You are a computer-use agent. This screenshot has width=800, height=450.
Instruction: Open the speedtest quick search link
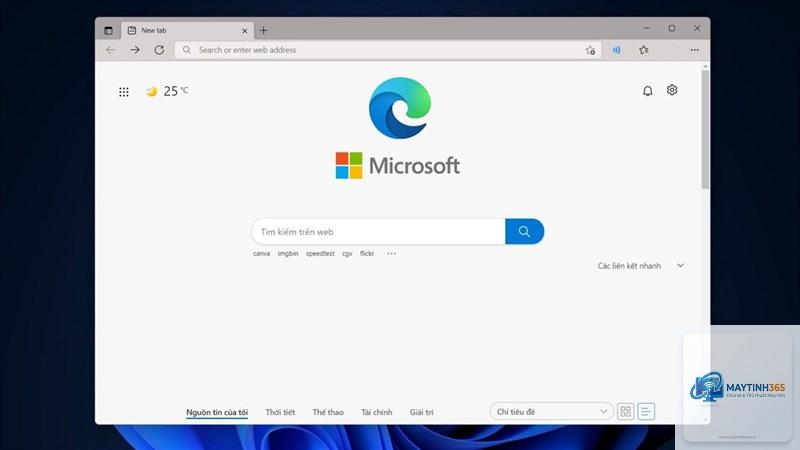(x=320, y=254)
